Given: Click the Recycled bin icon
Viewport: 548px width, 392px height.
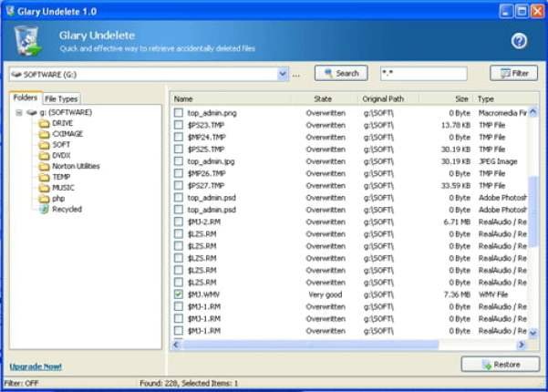Looking at the screenshot, I should coord(44,210).
